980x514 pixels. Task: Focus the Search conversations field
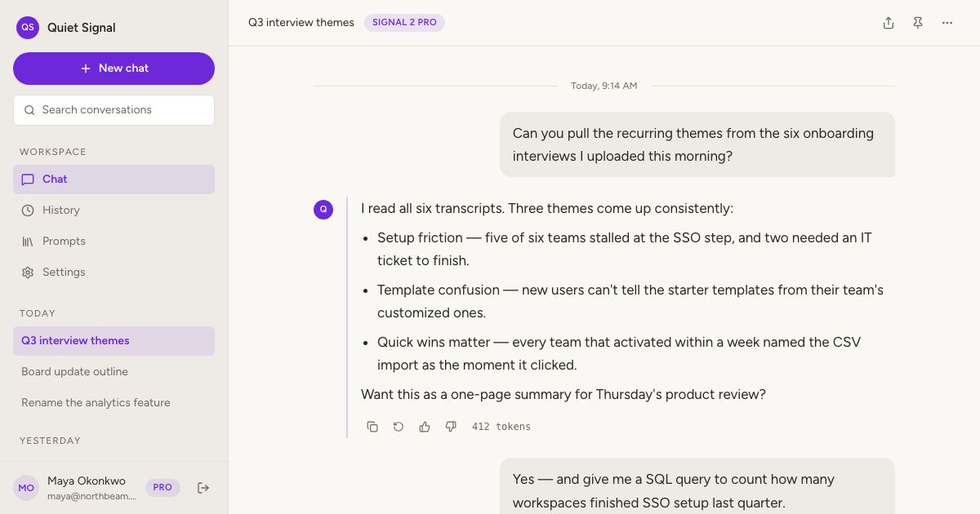[114, 110]
